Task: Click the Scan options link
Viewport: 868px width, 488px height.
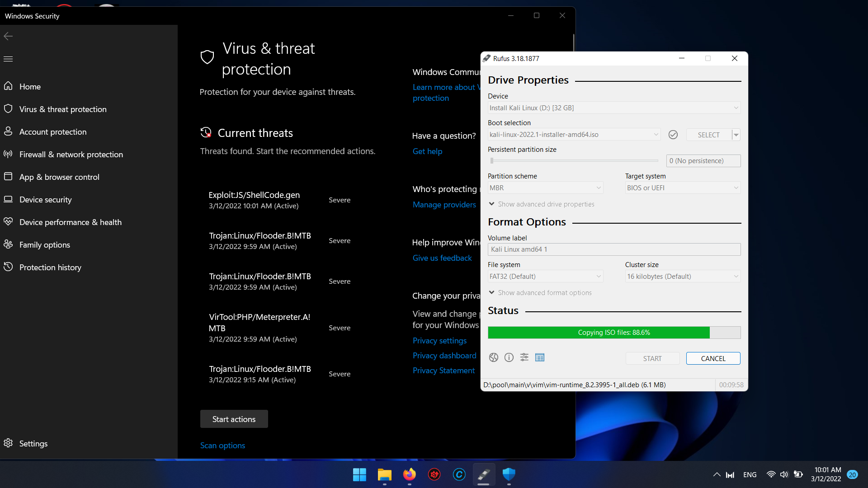Action: [222, 446]
